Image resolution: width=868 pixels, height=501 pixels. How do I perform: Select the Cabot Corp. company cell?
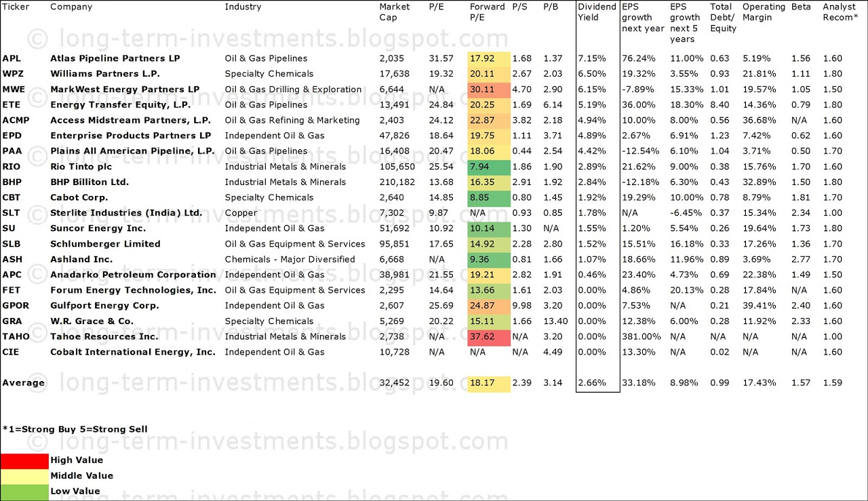point(79,197)
